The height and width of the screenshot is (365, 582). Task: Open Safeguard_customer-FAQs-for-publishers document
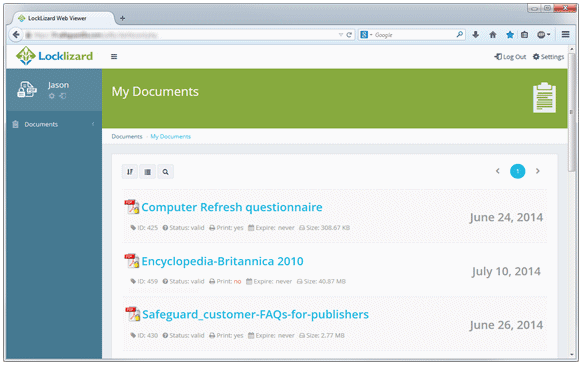255,315
